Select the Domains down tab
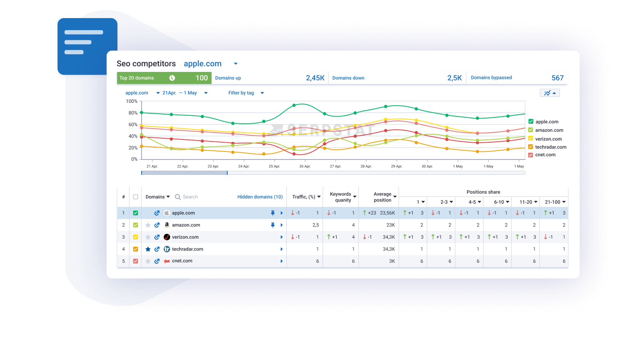The image size is (617, 364). (397, 78)
